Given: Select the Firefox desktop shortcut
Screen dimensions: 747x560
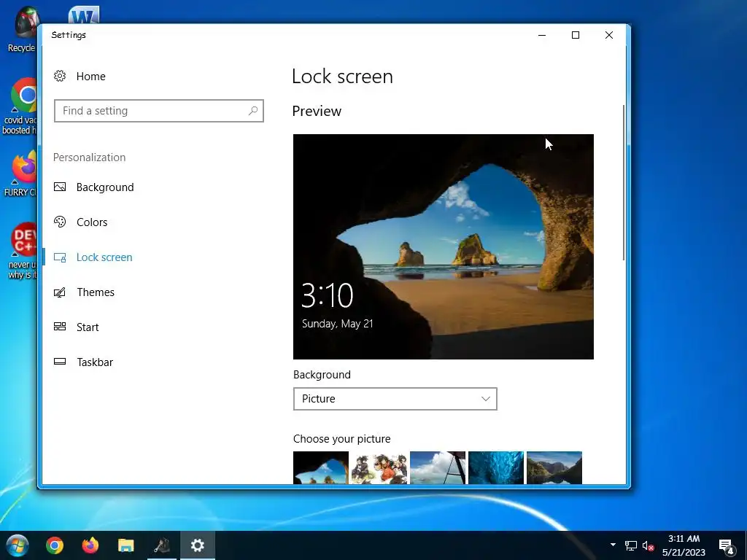Looking at the screenshot, I should pyautogui.click(x=20, y=174).
